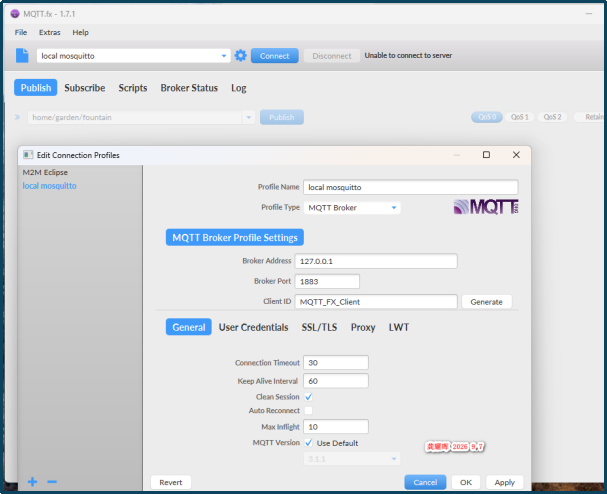Click the home/garden/fountain topic field

[135, 117]
